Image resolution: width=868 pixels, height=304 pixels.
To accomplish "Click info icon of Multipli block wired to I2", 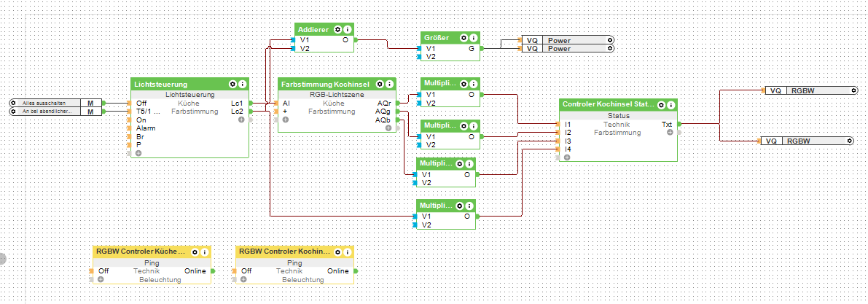I will click(x=473, y=125).
